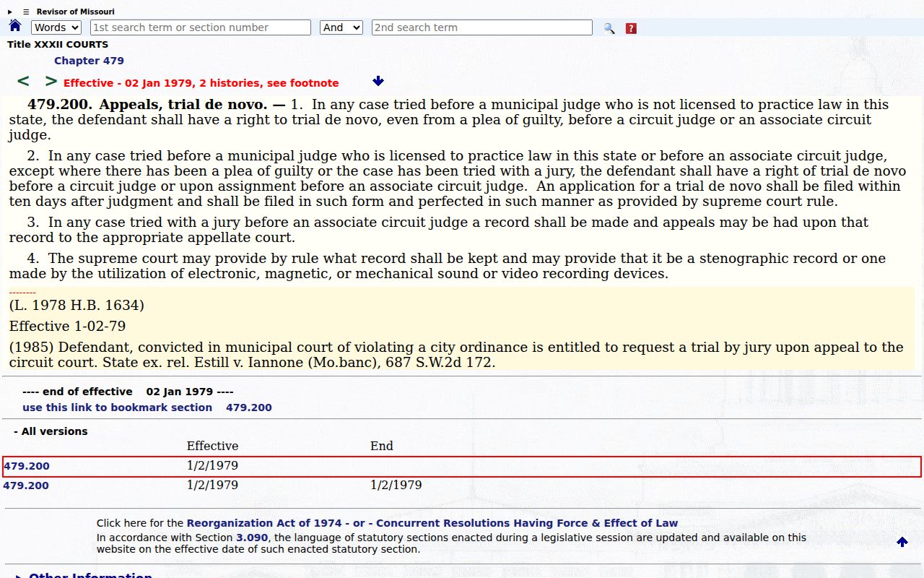Click the footnote (L. 1978 H.B. 1634)
This screenshot has height=578, width=924.
click(77, 306)
